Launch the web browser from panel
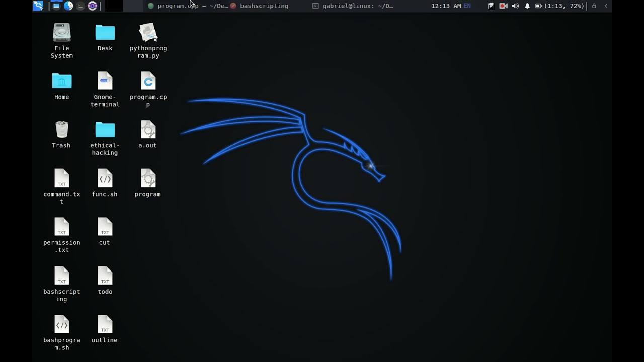Screen dimensions: 644x362 [x=68, y=6]
